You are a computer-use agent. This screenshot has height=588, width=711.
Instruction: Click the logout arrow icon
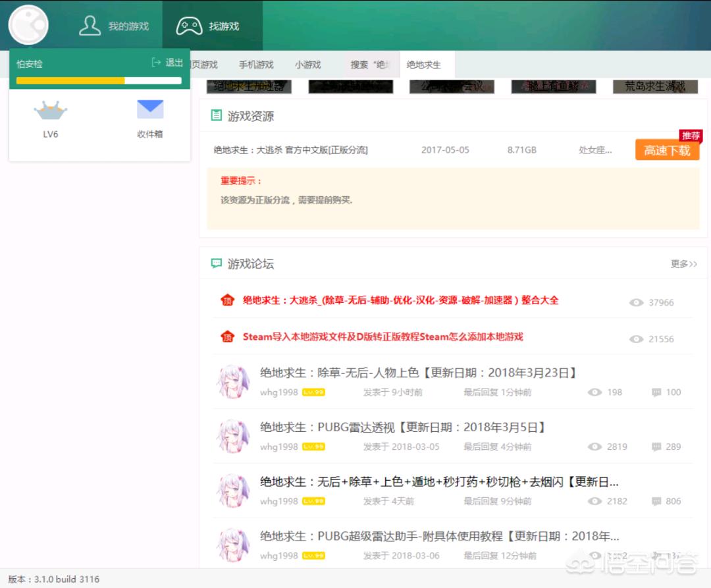pos(156,63)
